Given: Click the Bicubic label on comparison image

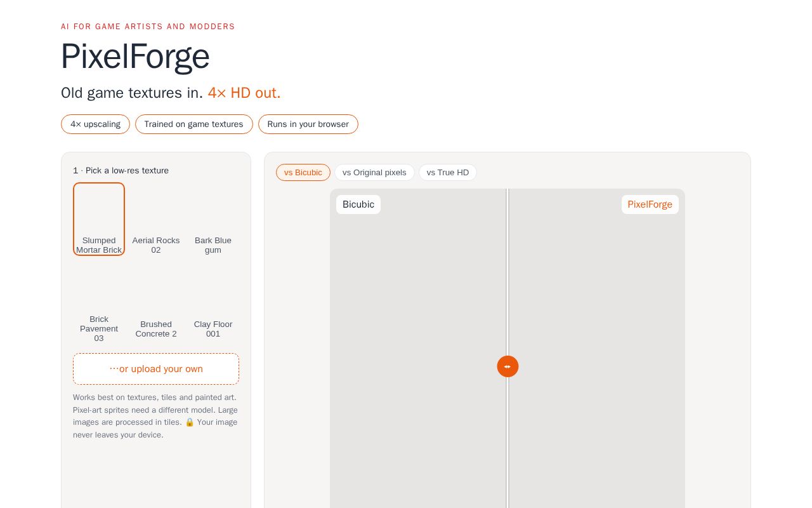Looking at the screenshot, I should tap(358, 204).
